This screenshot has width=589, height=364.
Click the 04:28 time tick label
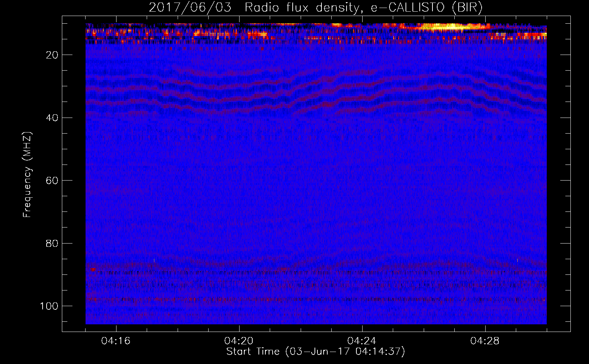(x=485, y=341)
